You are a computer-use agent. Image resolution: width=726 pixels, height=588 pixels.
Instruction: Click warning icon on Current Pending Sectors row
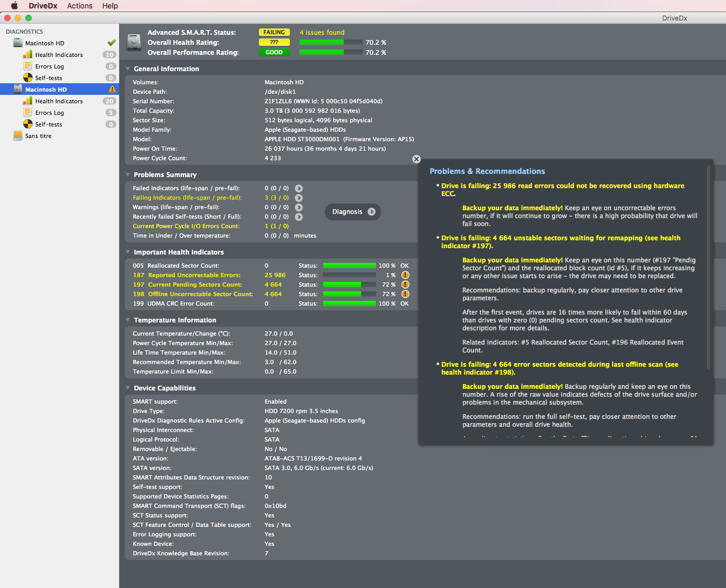coord(405,285)
